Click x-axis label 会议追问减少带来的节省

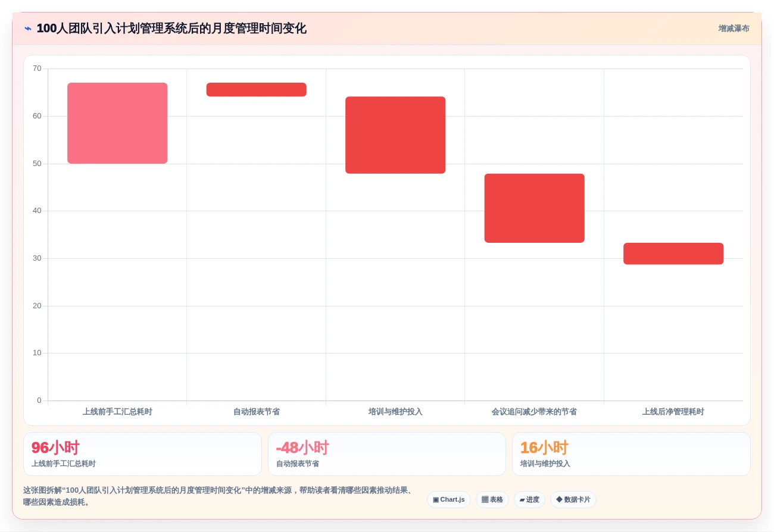[x=534, y=411]
